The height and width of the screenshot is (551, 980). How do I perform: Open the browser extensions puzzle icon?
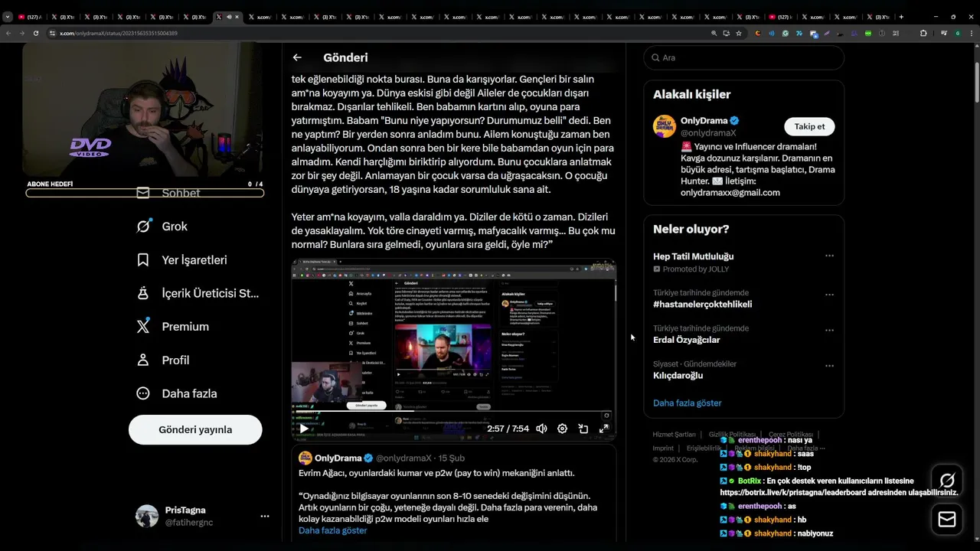tap(923, 33)
